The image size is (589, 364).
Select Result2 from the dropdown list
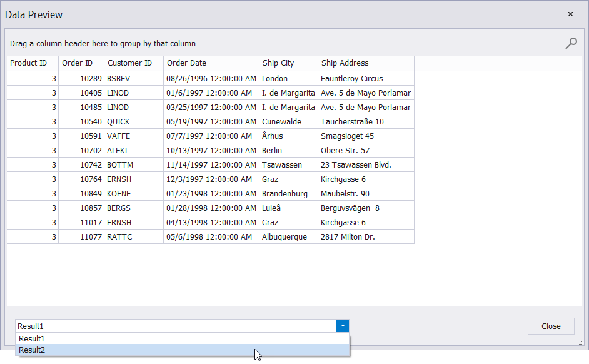[182, 350]
